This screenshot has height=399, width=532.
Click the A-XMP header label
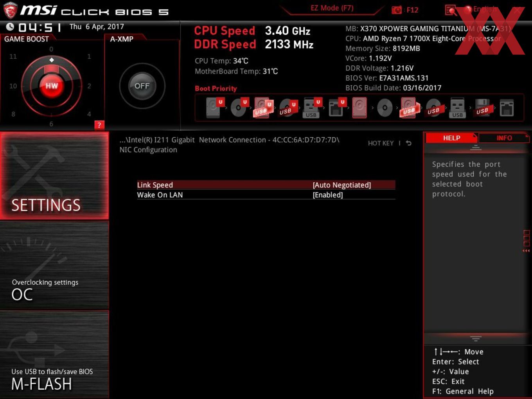point(122,39)
